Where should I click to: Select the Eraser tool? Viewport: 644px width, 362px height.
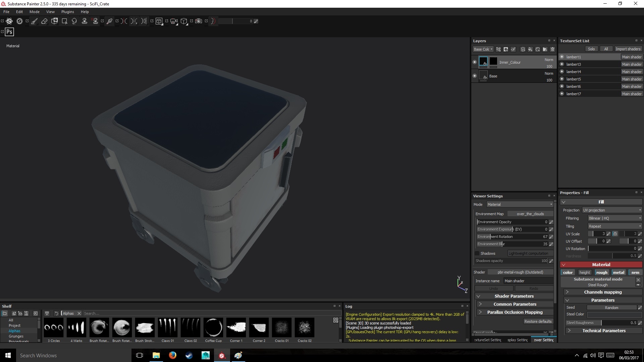(x=44, y=21)
